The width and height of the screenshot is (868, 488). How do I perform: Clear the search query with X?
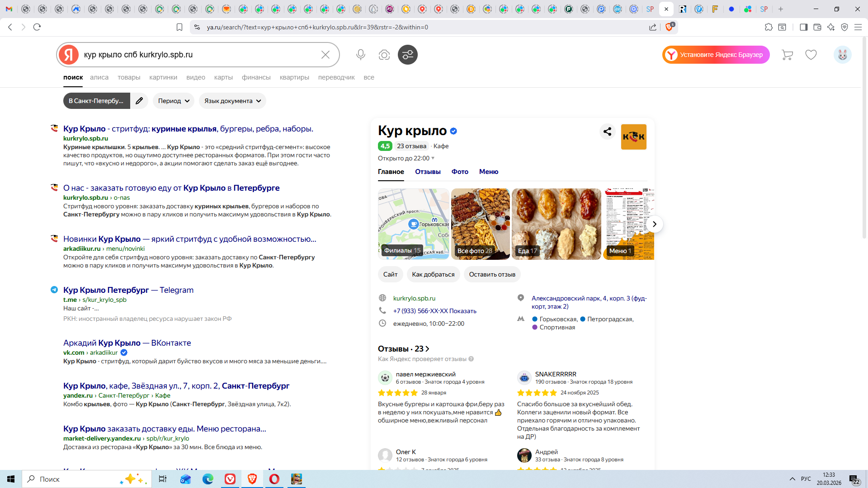point(325,55)
